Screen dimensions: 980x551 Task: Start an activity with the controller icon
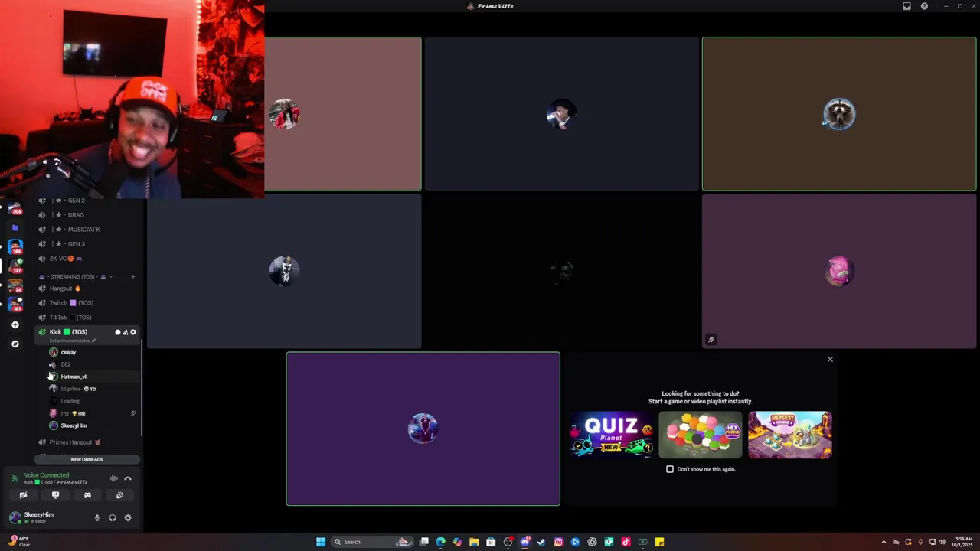(x=87, y=495)
